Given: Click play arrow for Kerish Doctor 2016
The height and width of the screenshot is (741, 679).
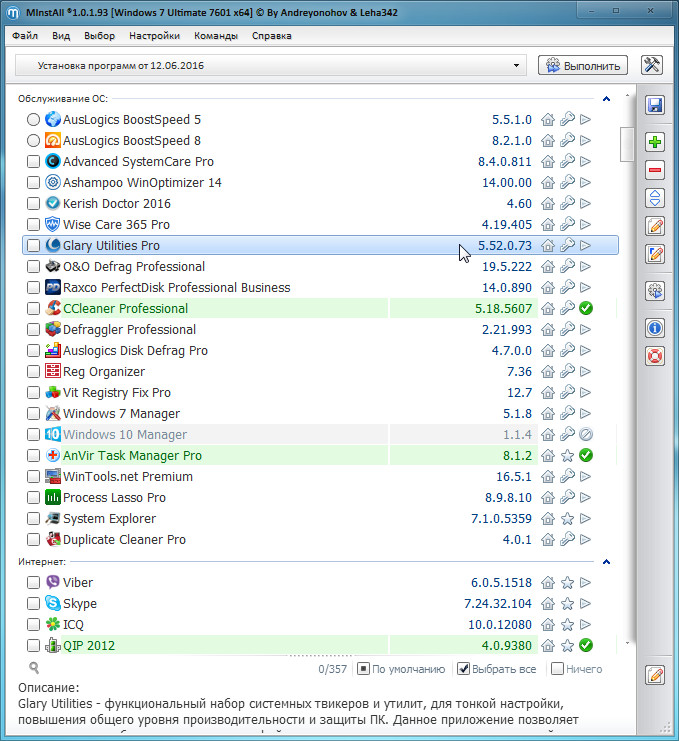Looking at the screenshot, I should pyautogui.click(x=585, y=203).
